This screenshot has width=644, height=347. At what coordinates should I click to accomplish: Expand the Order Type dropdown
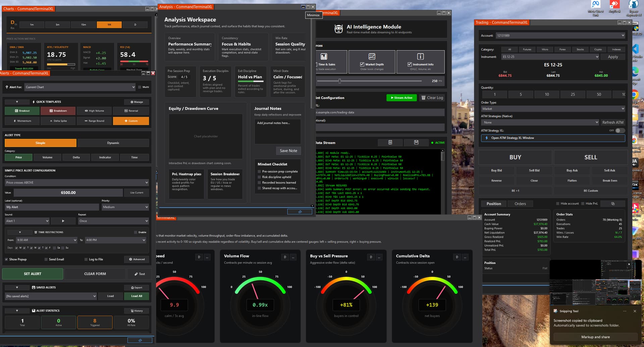(x=553, y=109)
